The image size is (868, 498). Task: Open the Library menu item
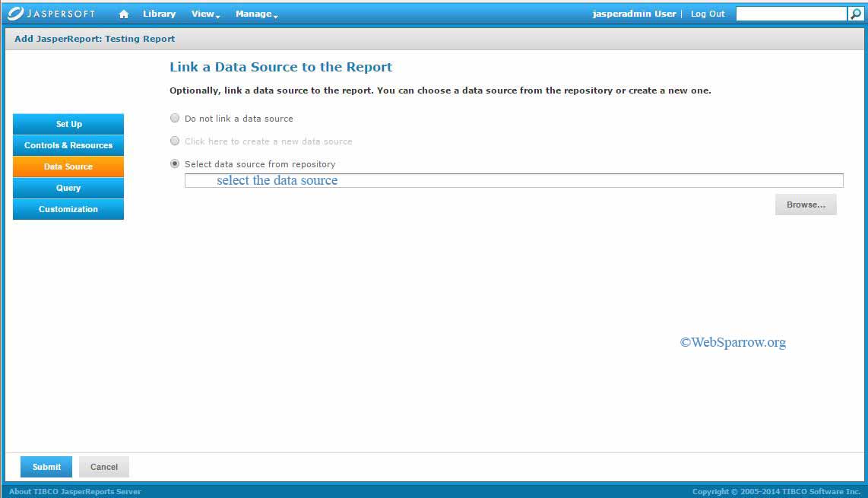pos(160,14)
